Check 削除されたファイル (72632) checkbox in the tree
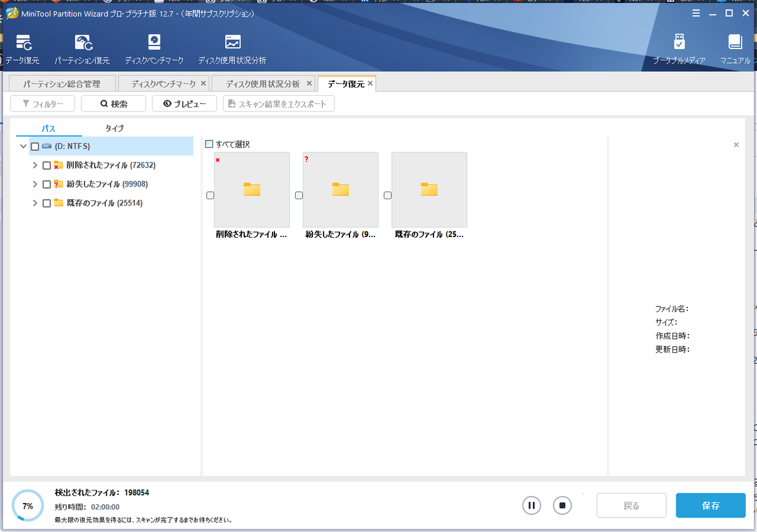Screen dimensions: 757x532 pyautogui.click(x=46, y=165)
